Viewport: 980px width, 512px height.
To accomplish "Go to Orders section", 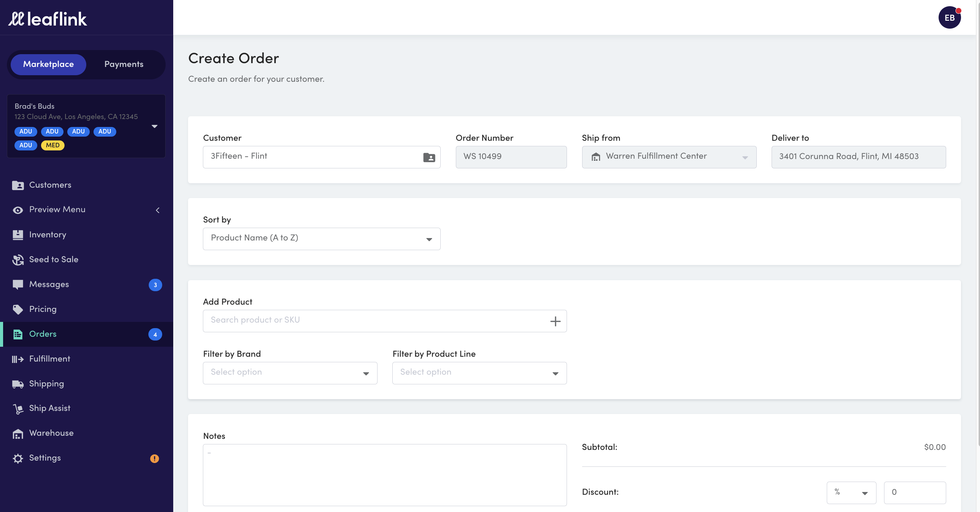I will tap(86, 334).
